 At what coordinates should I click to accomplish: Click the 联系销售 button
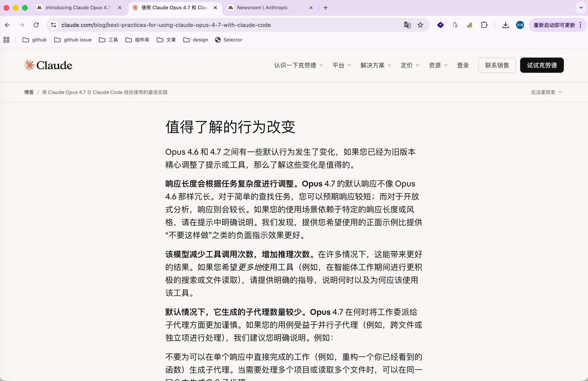(497, 65)
